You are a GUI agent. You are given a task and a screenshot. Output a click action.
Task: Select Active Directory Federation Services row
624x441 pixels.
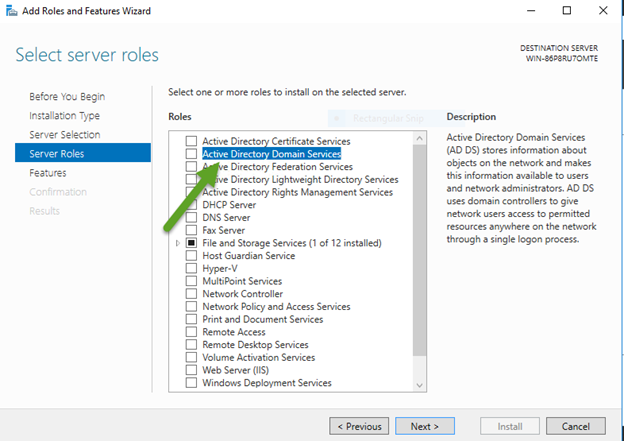[277, 166]
